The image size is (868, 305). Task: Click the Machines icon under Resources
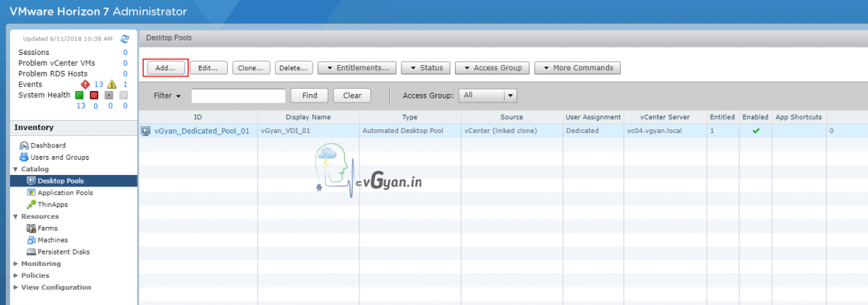click(x=31, y=240)
